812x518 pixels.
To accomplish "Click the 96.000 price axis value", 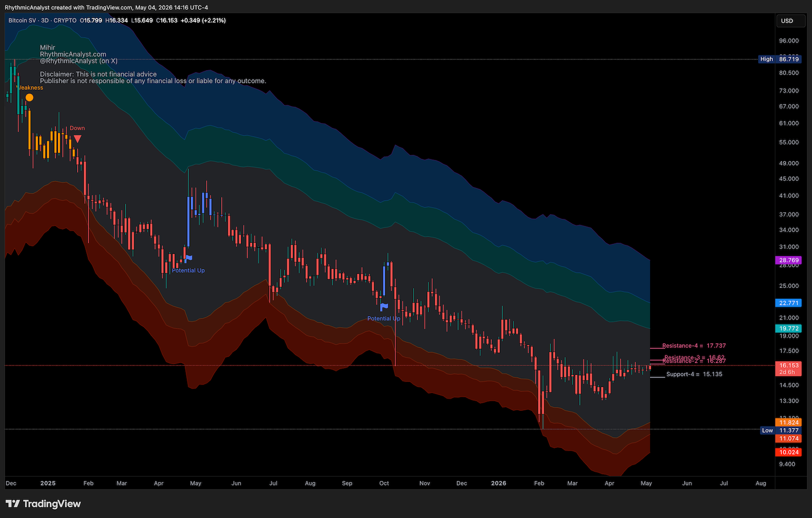I will (x=789, y=41).
